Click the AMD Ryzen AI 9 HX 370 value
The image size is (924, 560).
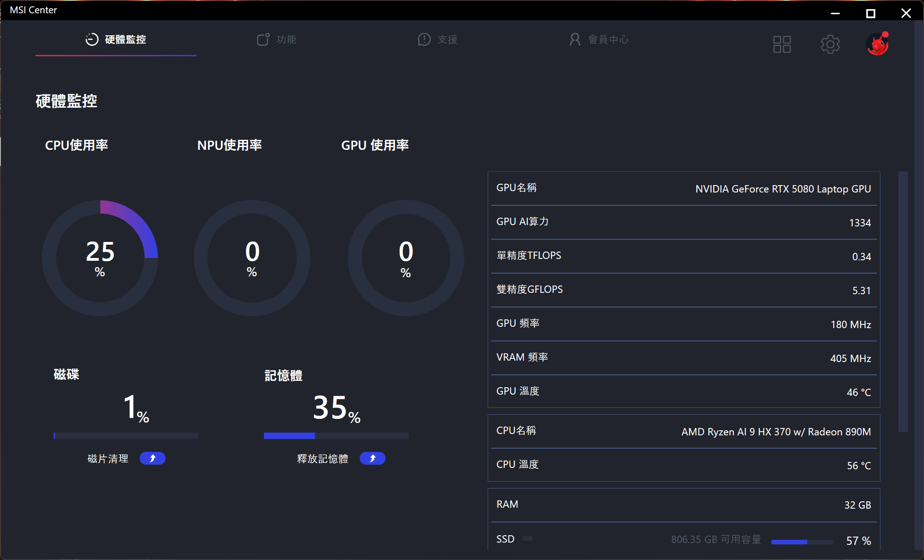coord(776,432)
